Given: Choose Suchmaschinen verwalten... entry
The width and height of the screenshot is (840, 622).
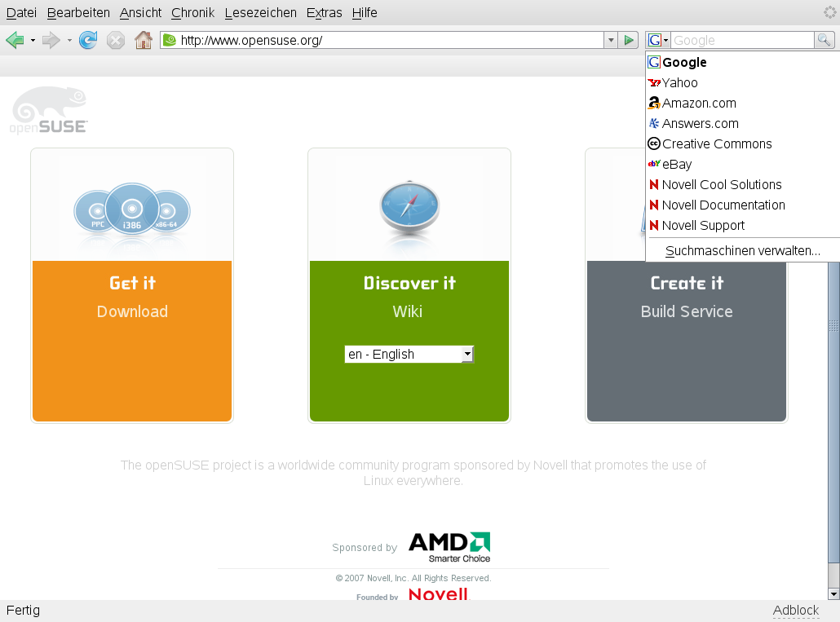Looking at the screenshot, I should point(742,250).
